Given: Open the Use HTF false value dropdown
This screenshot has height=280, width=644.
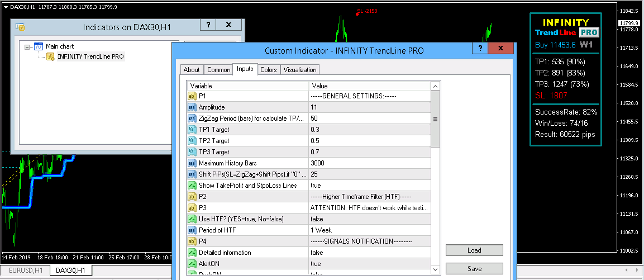Looking at the screenshot, I should click(370, 219).
